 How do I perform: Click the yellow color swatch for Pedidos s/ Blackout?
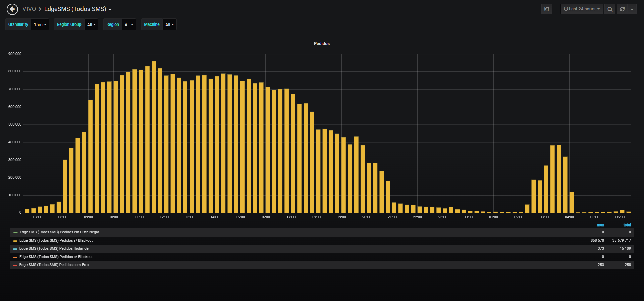(15, 241)
